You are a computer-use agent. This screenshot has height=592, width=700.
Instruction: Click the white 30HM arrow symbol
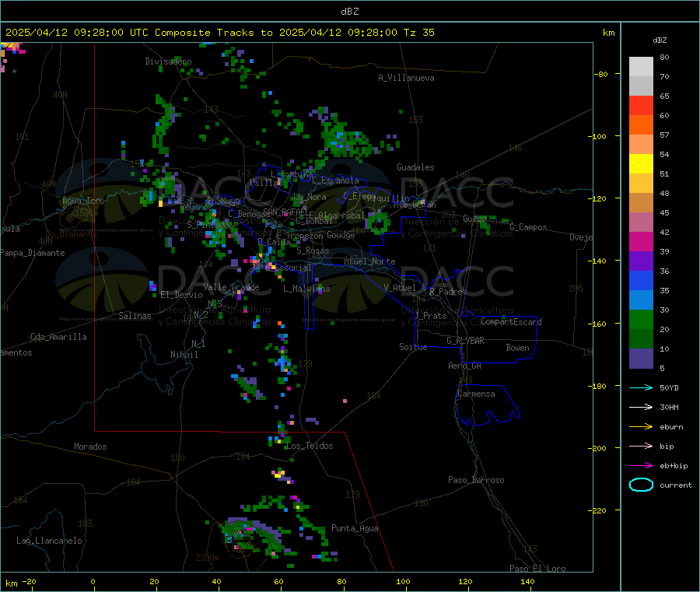641,407
